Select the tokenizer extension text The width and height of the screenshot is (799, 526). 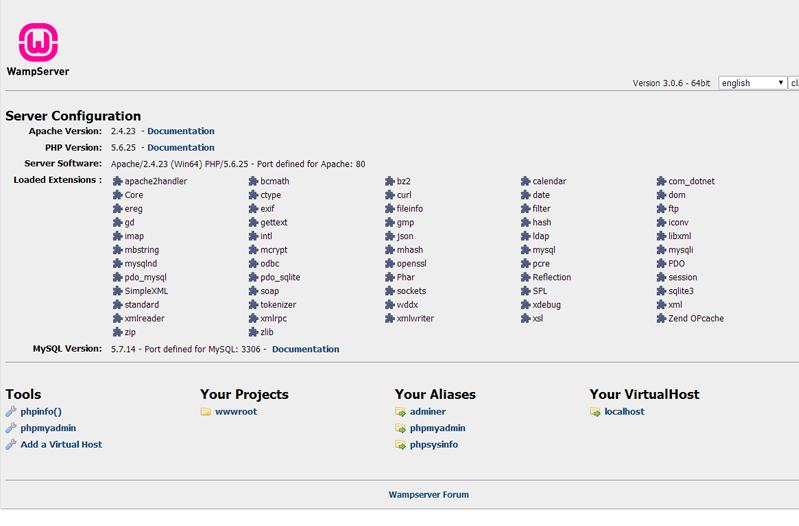click(278, 305)
